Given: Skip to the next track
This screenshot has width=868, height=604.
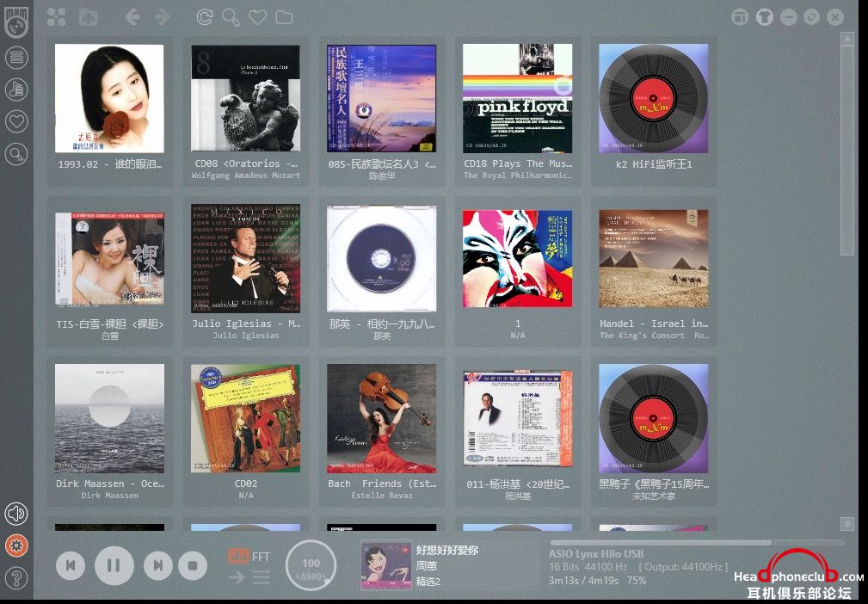Looking at the screenshot, I should pos(157,565).
